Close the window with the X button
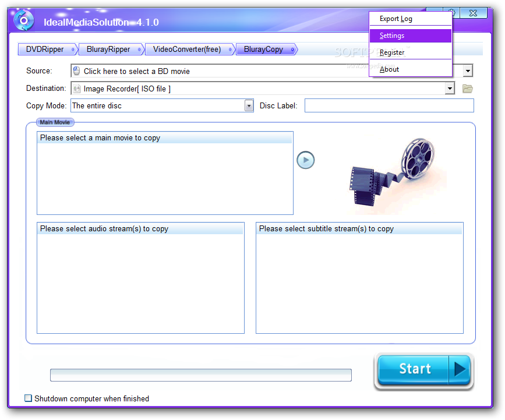Image resolution: width=505 pixels, height=420 pixels. pyautogui.click(x=473, y=13)
